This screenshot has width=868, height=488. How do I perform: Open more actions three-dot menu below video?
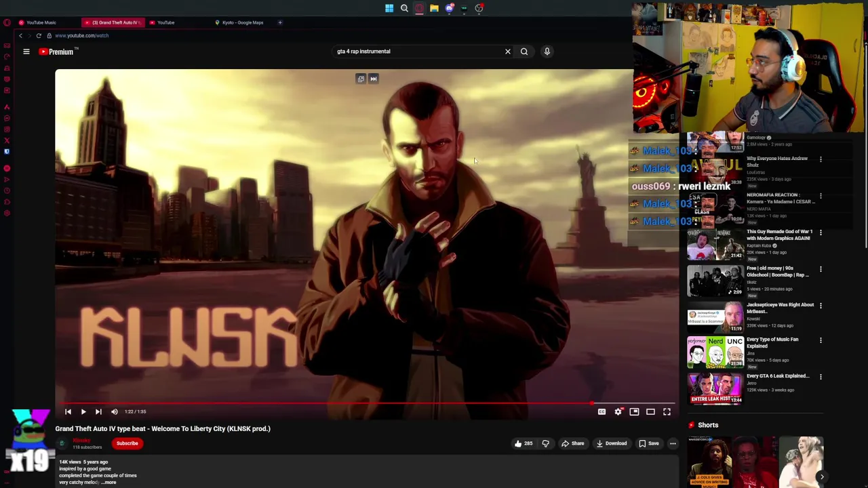click(673, 443)
